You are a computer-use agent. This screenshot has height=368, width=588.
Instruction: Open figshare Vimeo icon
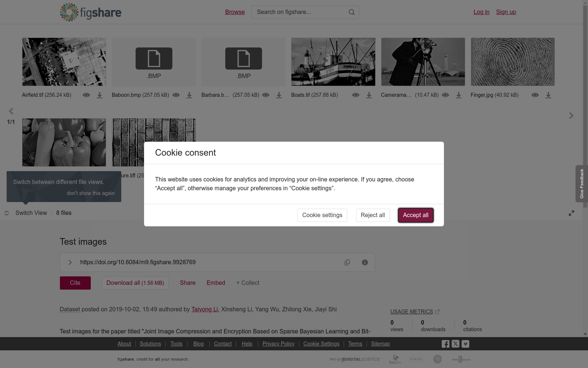[465, 344]
